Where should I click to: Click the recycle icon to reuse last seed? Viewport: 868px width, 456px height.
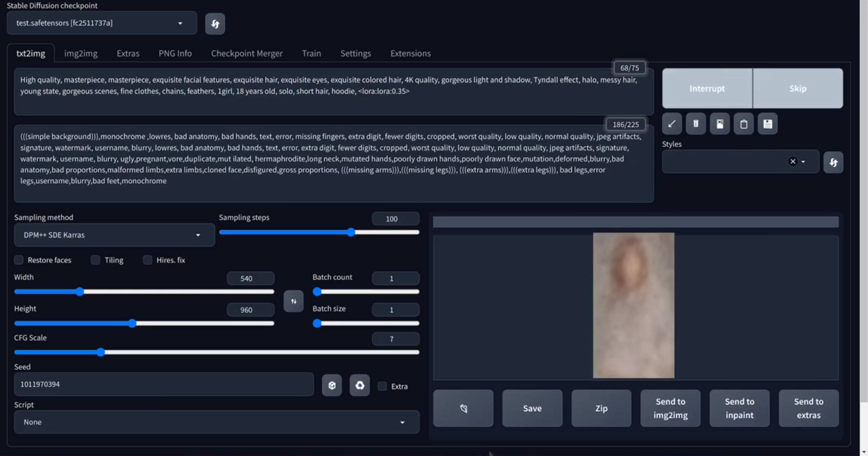click(x=359, y=385)
